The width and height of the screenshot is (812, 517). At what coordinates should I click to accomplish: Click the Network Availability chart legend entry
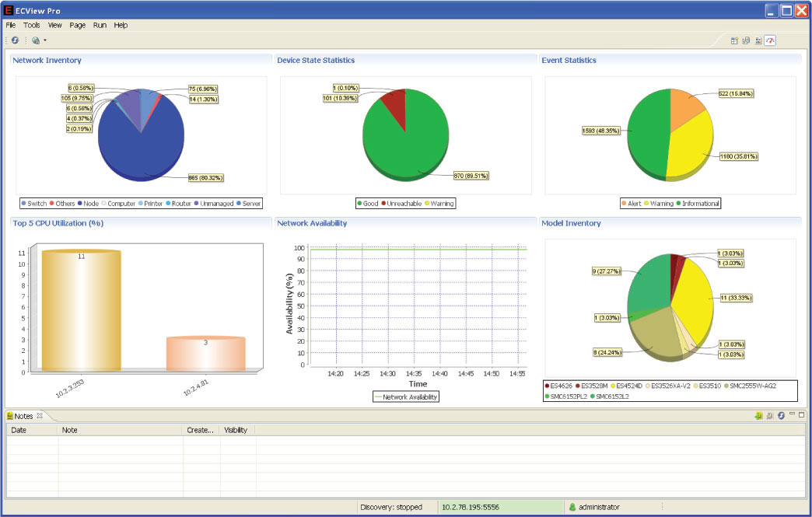tap(406, 397)
